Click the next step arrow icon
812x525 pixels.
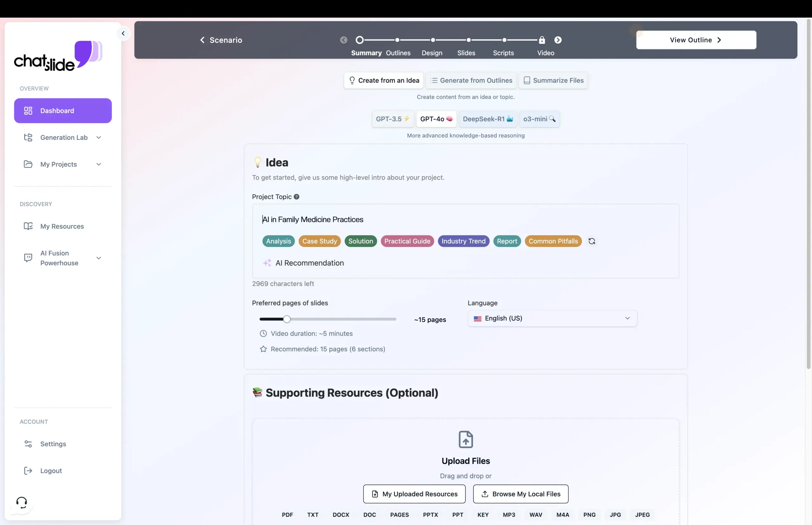tap(558, 40)
